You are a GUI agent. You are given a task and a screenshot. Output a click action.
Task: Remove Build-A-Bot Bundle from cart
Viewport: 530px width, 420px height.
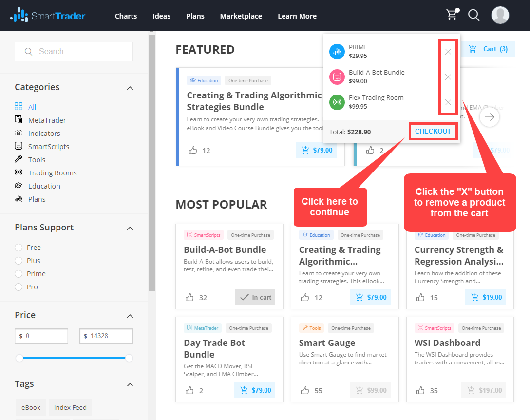pos(448,77)
